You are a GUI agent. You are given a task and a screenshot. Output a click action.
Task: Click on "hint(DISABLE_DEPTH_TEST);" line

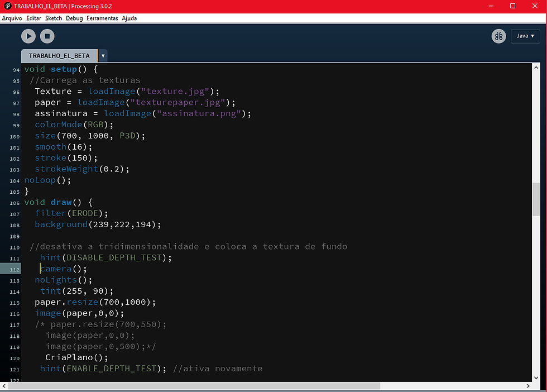pyautogui.click(x=105, y=258)
